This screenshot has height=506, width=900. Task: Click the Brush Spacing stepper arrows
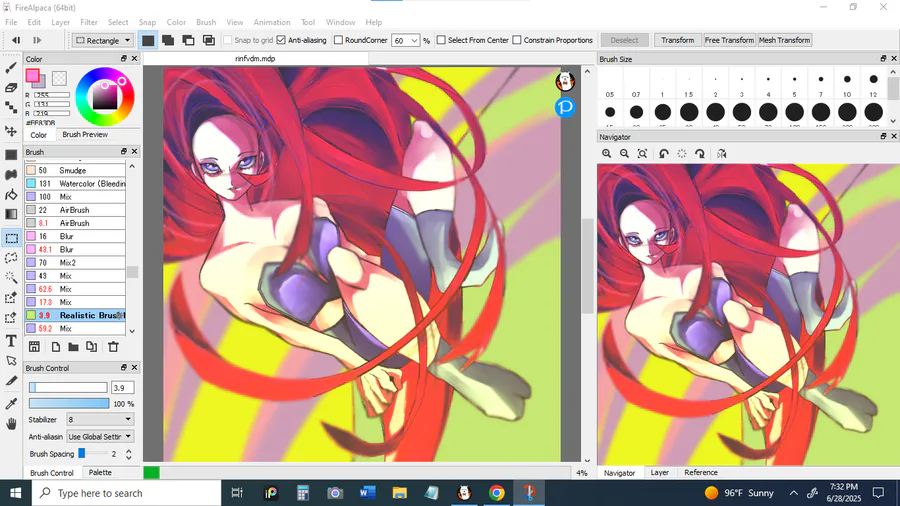pyautogui.click(x=129, y=454)
